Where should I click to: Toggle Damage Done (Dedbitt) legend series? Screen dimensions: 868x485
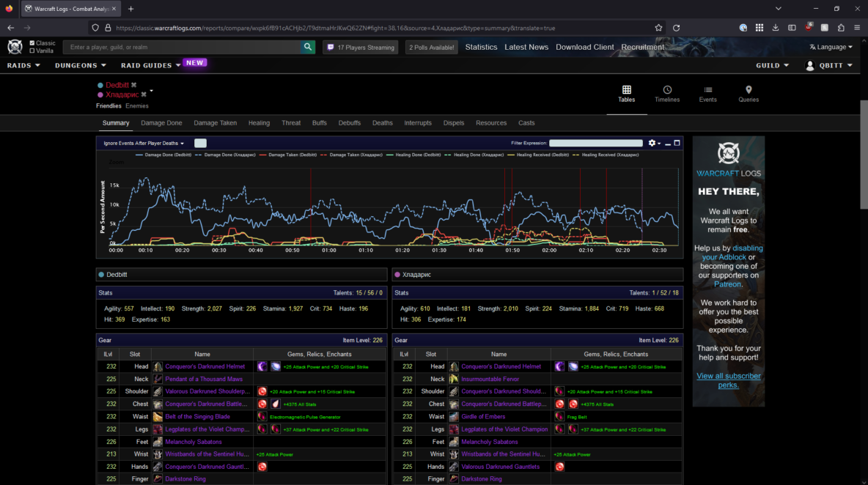pyautogui.click(x=166, y=155)
